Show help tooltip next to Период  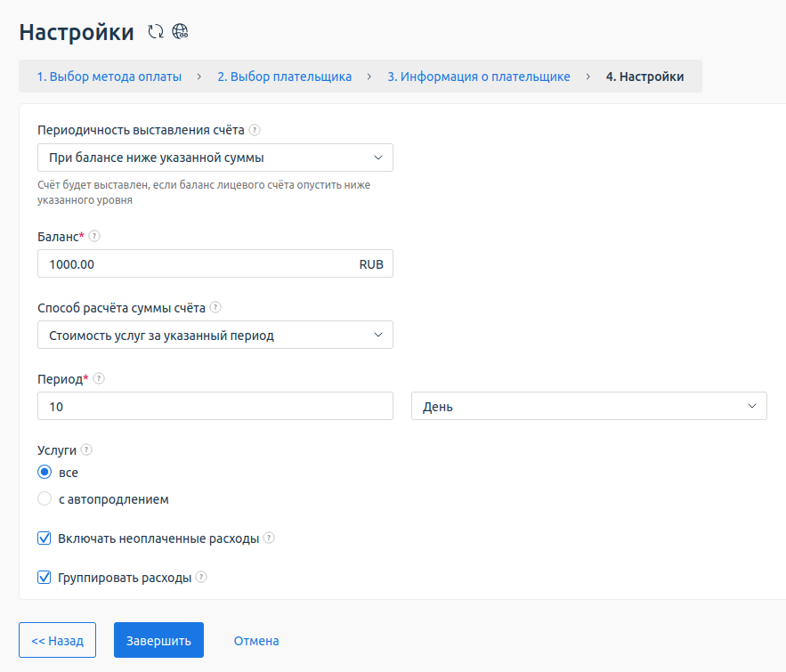click(99, 378)
